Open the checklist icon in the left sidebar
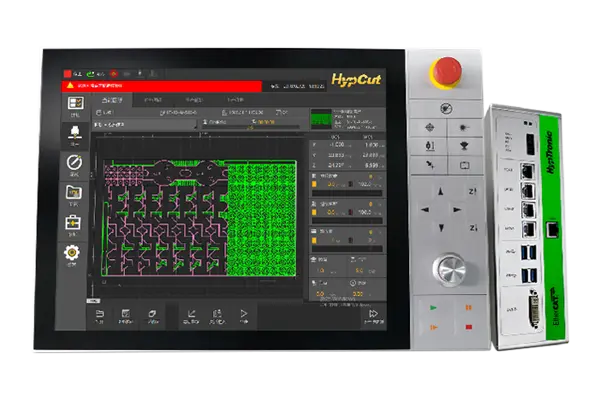 [75, 103]
